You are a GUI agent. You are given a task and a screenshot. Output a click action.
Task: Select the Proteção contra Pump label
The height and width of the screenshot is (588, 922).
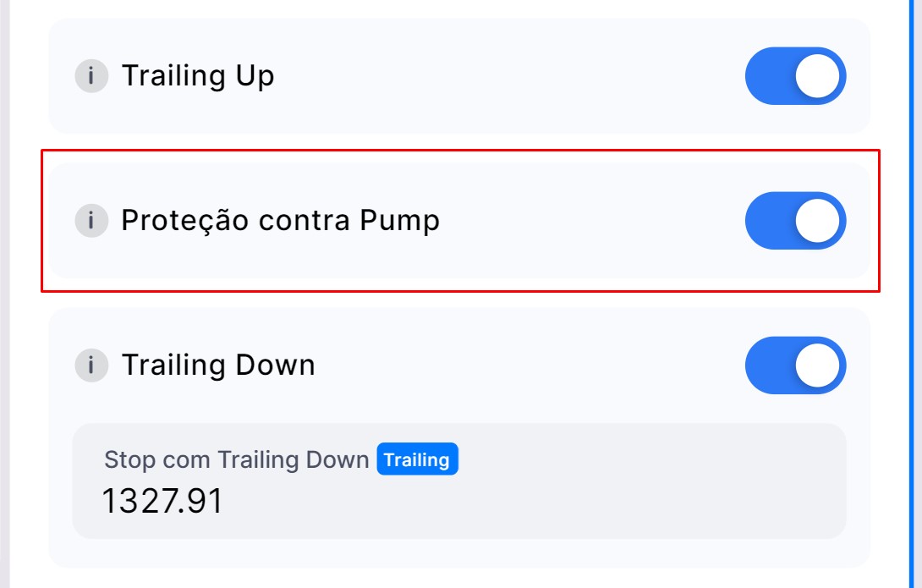pyautogui.click(x=280, y=221)
